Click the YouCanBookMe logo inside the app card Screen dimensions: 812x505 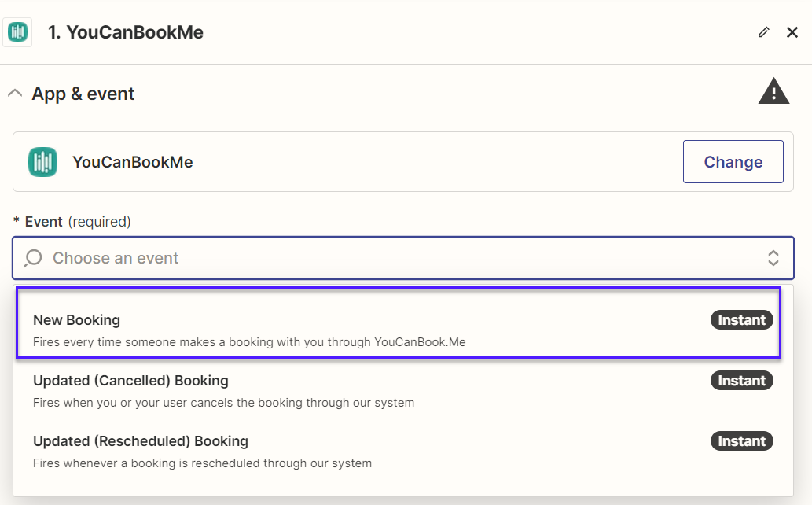(42, 161)
